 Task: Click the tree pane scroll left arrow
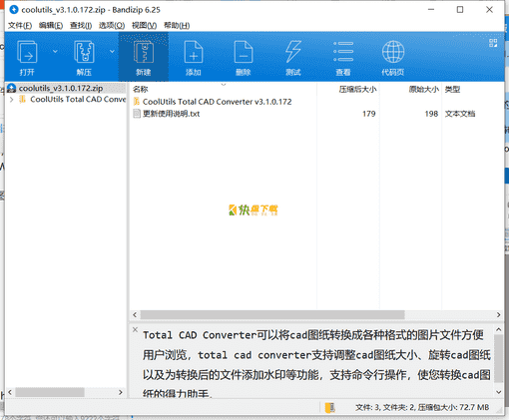(x=10, y=392)
